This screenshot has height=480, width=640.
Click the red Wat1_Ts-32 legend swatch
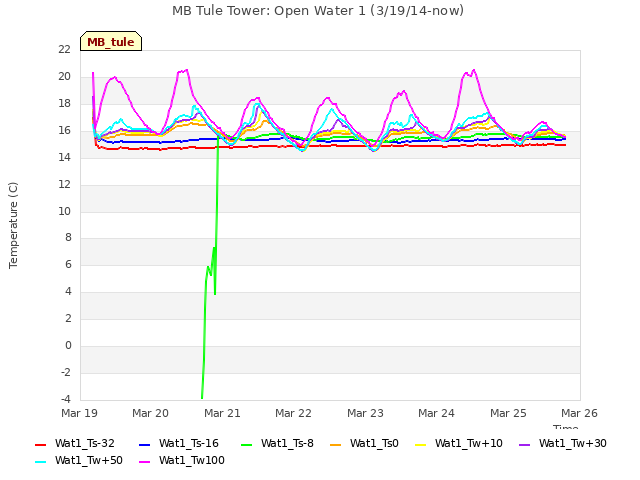coord(40,444)
